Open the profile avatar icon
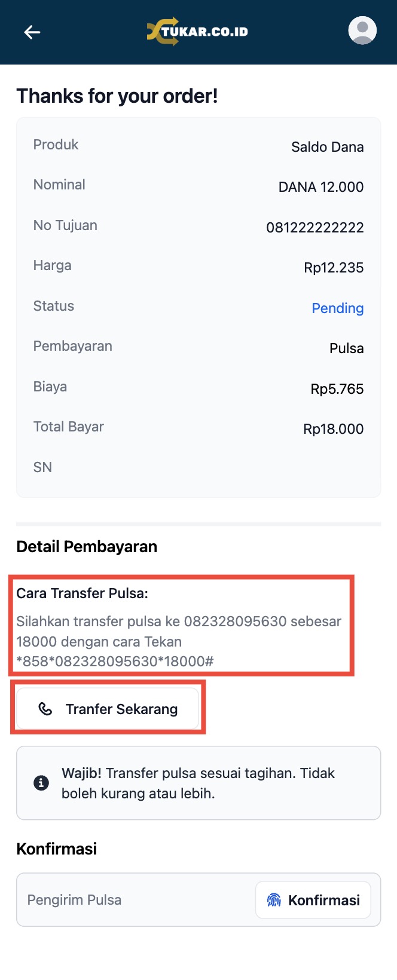The width and height of the screenshot is (397, 980). point(362,30)
